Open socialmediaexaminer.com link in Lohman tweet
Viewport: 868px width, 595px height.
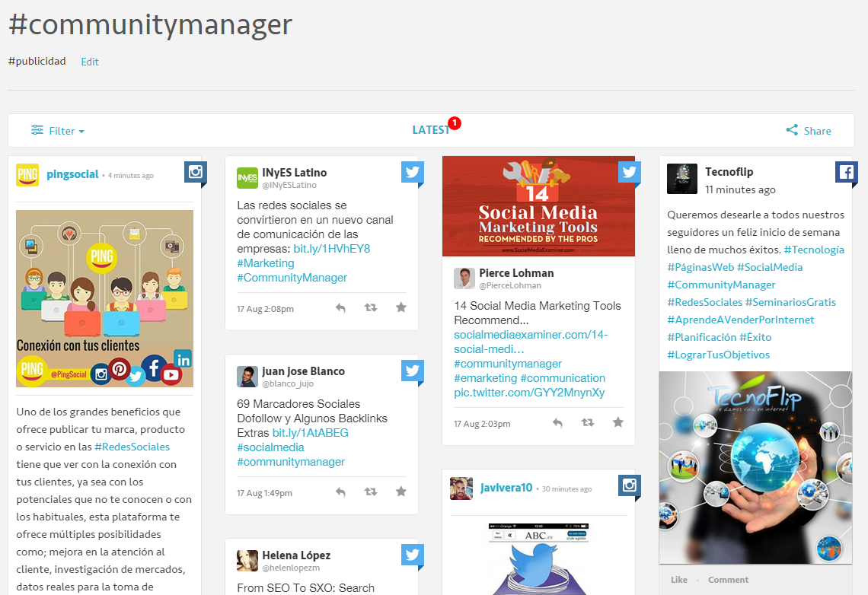click(531, 342)
